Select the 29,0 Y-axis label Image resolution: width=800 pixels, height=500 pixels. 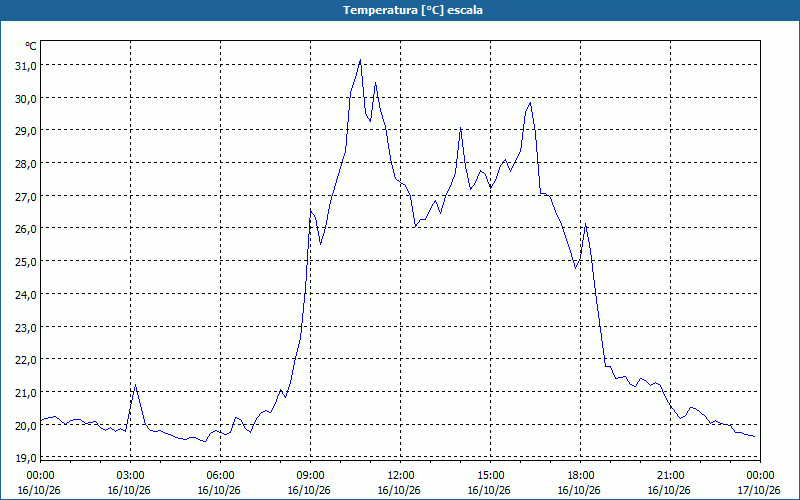tap(26, 131)
